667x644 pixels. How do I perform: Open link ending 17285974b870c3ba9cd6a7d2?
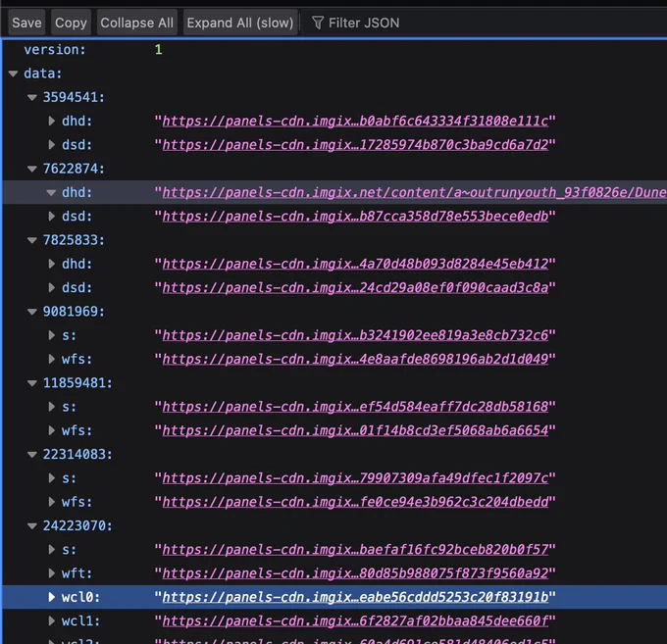point(355,145)
